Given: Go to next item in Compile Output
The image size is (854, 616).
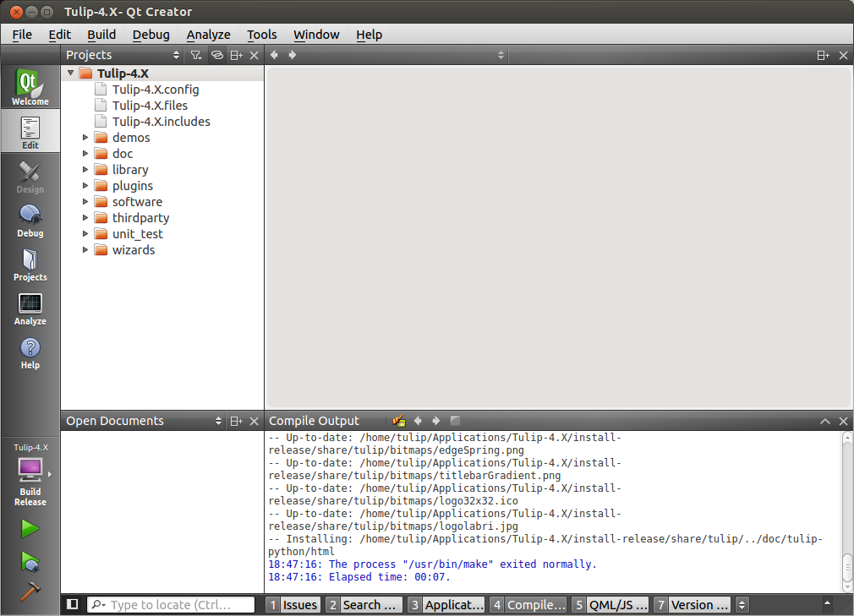Looking at the screenshot, I should pyautogui.click(x=435, y=421).
